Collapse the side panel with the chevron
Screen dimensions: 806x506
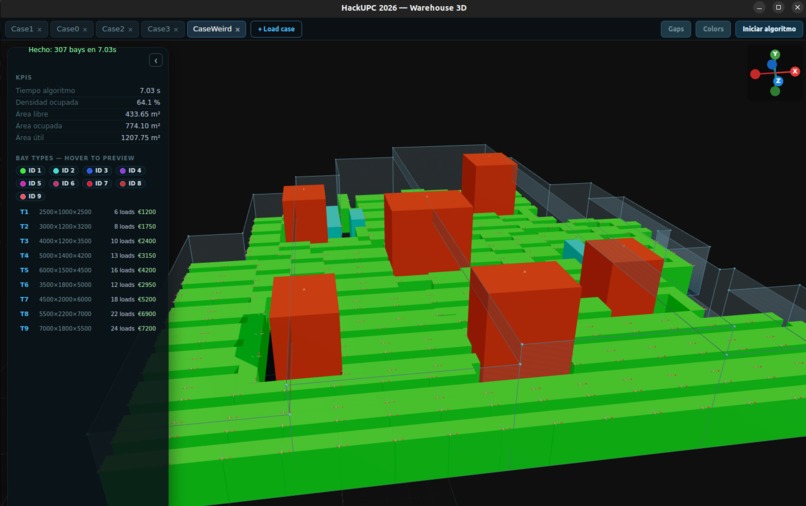156,61
